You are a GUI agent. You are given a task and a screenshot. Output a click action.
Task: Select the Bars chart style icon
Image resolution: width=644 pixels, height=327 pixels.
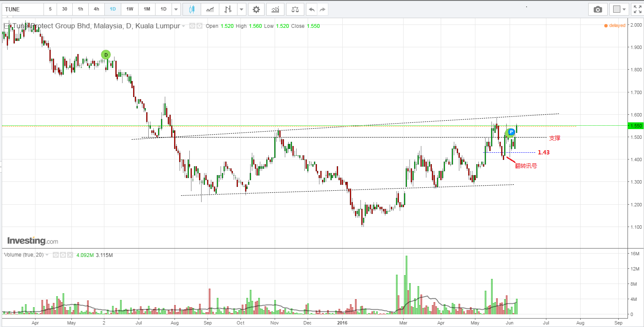(x=228, y=9)
